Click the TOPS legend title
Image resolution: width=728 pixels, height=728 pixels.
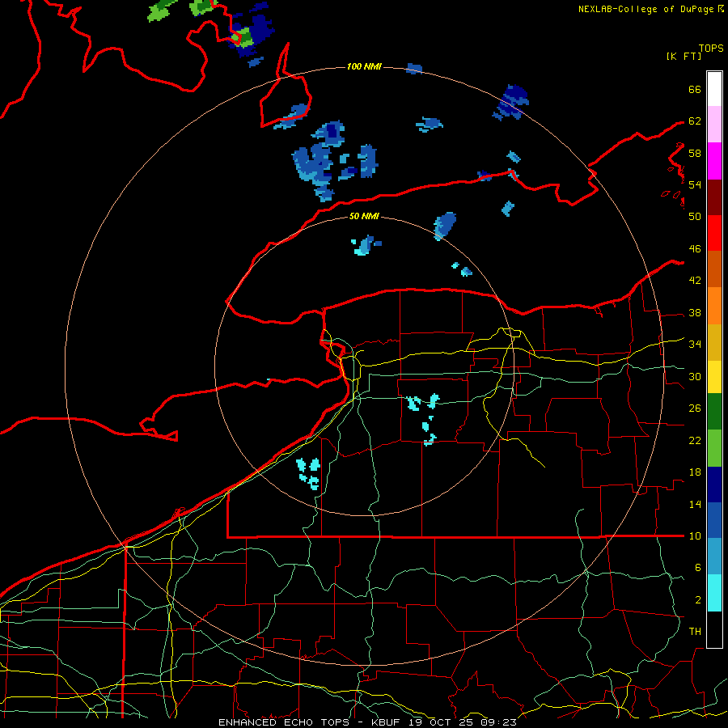[711, 49]
